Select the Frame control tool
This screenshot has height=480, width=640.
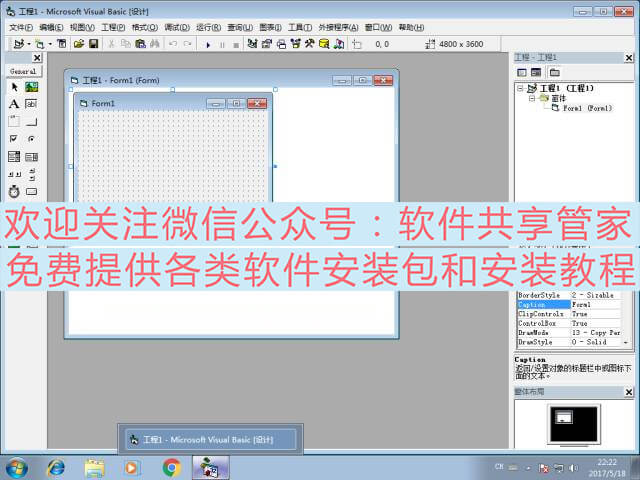(14, 121)
